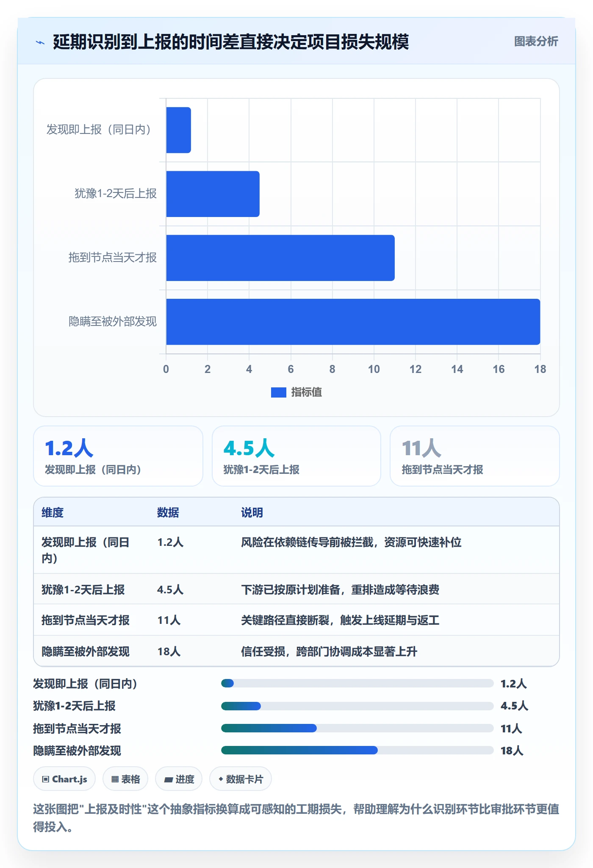The width and height of the screenshot is (593, 868).
Task: Click the 表格 tag
Action: (x=125, y=779)
